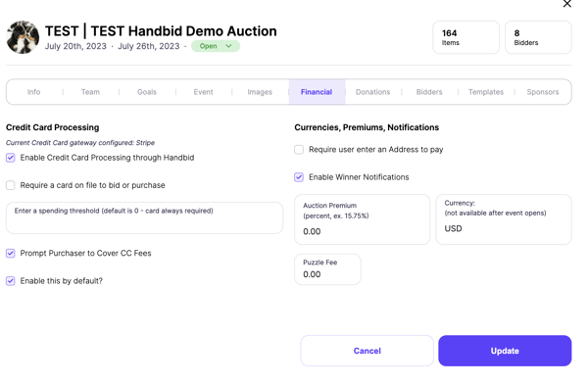This screenshot has height=384, width=588.
Task: Uncheck Prompt Purchaser to Cover CC Fees
Action: (x=11, y=253)
